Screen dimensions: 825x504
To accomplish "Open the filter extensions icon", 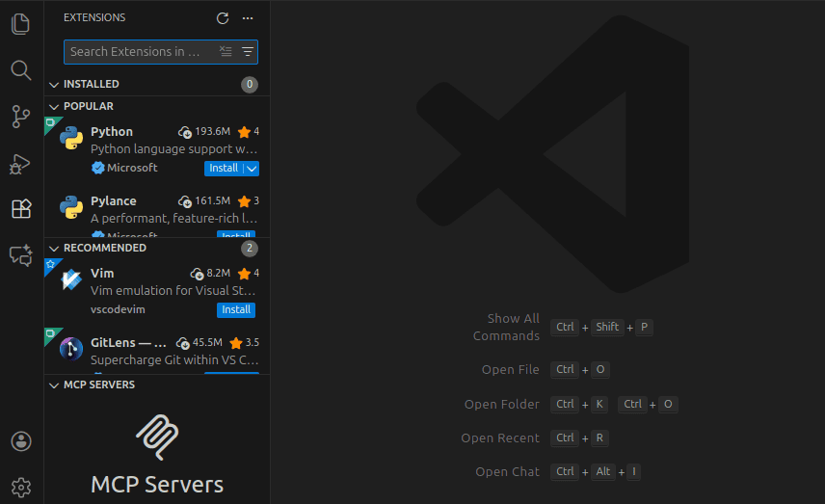I will [248, 52].
